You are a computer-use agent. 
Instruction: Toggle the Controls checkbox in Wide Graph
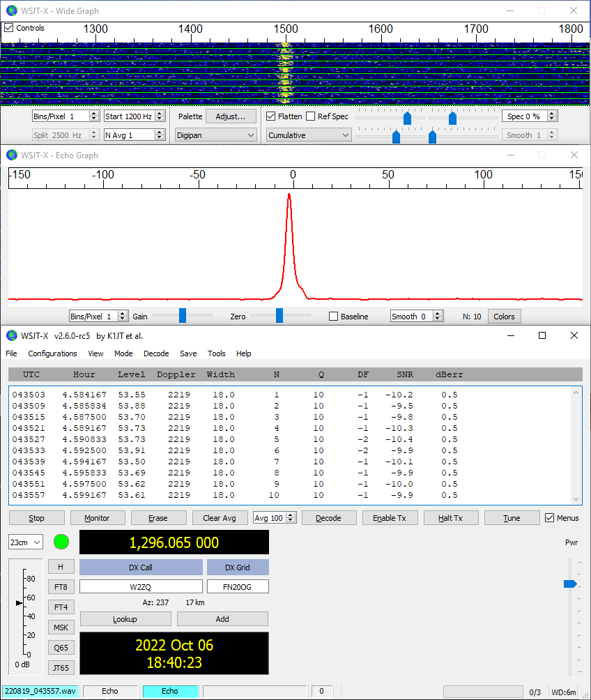pos(8,28)
